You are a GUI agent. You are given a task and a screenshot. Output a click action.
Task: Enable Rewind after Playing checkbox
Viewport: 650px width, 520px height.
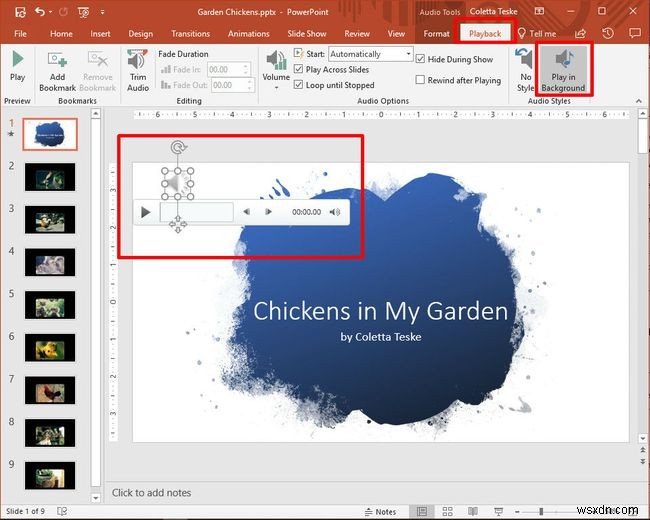(420, 80)
